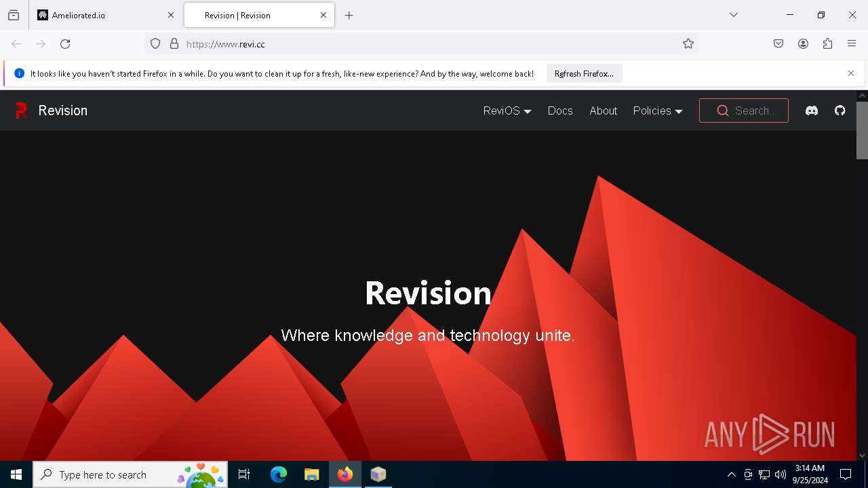Open Firefox account icon
The width and height of the screenshot is (868, 488).
pos(803,44)
